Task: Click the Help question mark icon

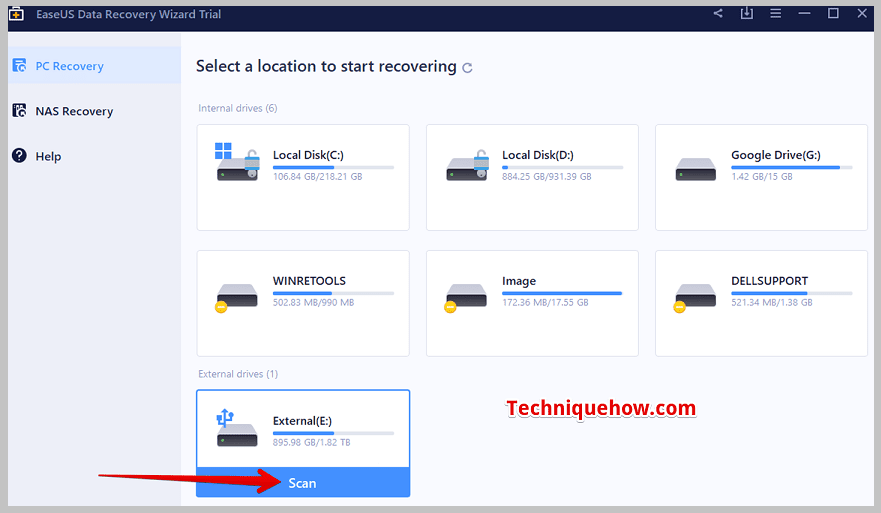Action: click(19, 155)
